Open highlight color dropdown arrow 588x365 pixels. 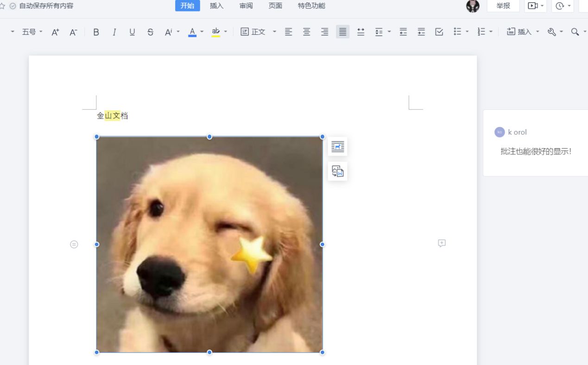point(226,32)
